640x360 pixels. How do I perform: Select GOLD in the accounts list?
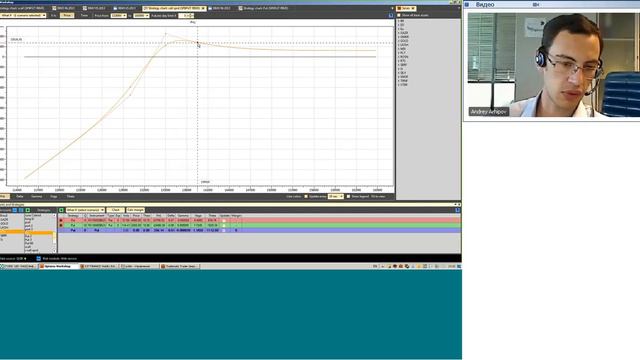(4, 223)
